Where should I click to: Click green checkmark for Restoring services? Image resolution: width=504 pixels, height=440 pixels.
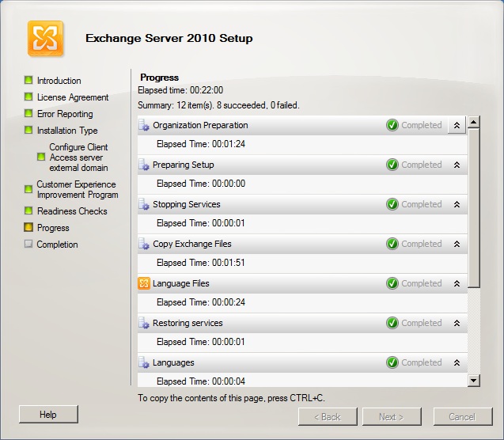tap(392, 323)
